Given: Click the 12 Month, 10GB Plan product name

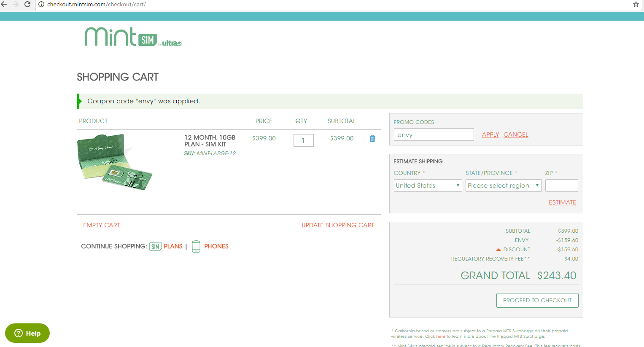Looking at the screenshot, I should [210, 141].
